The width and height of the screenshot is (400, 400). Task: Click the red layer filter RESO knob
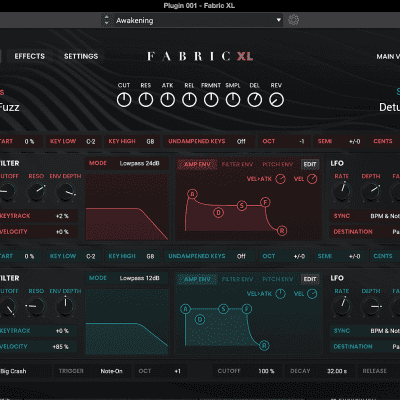[36, 192]
